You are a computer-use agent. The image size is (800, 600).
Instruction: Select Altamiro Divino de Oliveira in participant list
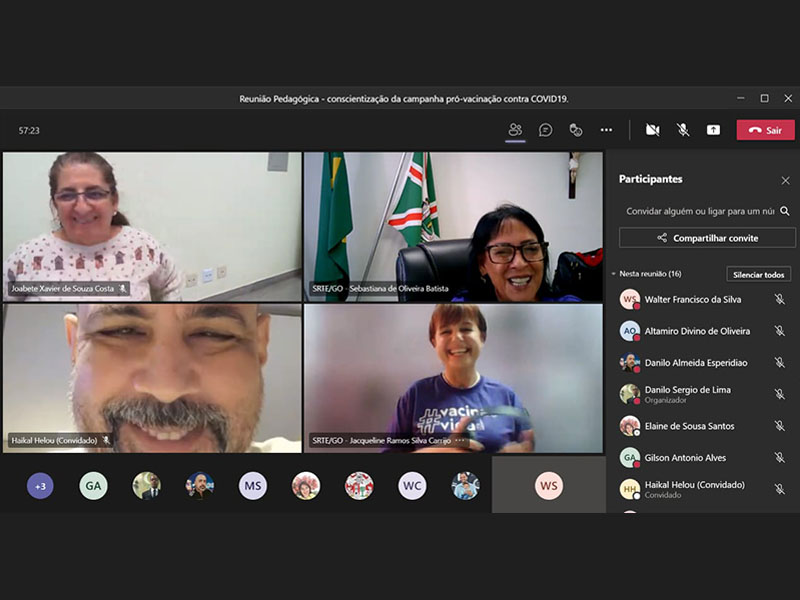(x=698, y=331)
